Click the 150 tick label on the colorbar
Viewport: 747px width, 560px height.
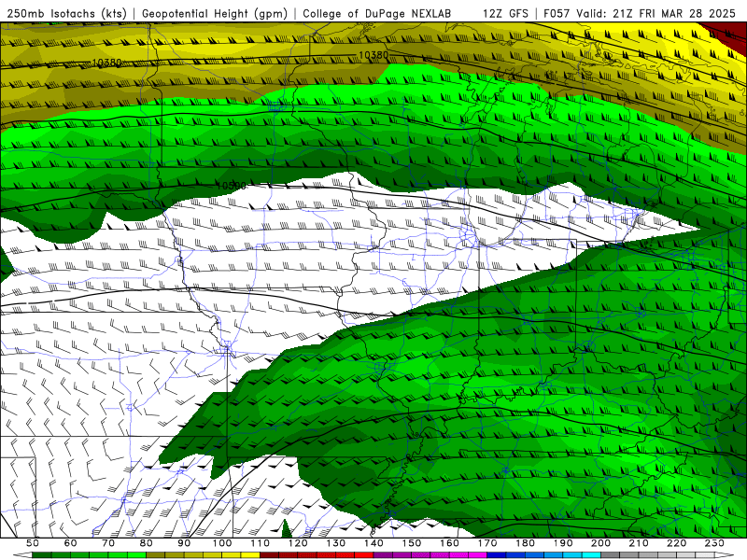pos(411,543)
